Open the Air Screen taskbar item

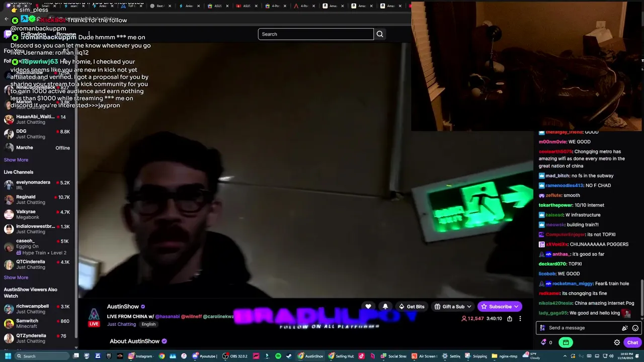pyautogui.click(x=424, y=356)
